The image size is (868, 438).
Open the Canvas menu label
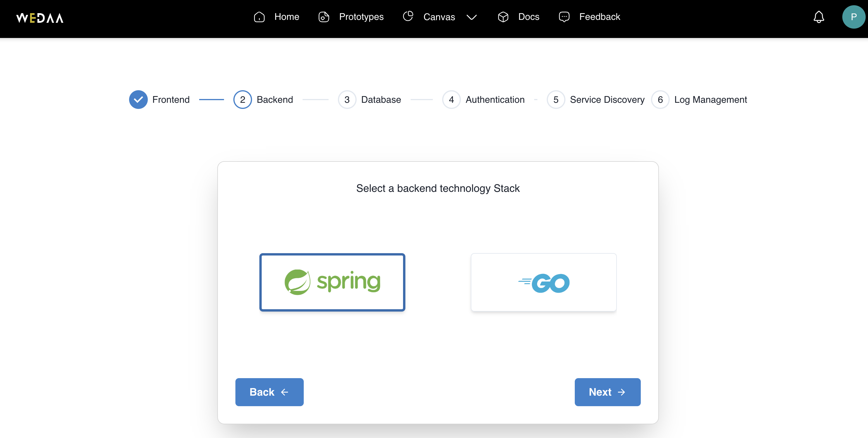(439, 17)
